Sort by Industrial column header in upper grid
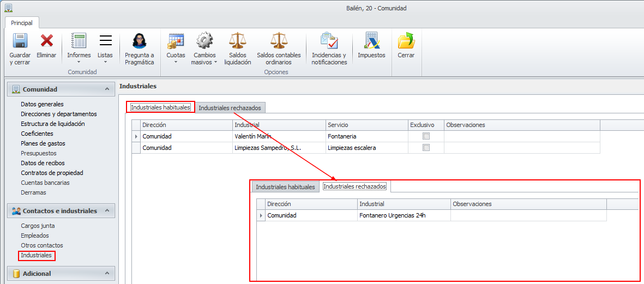This screenshot has height=284, width=644. pos(279,125)
